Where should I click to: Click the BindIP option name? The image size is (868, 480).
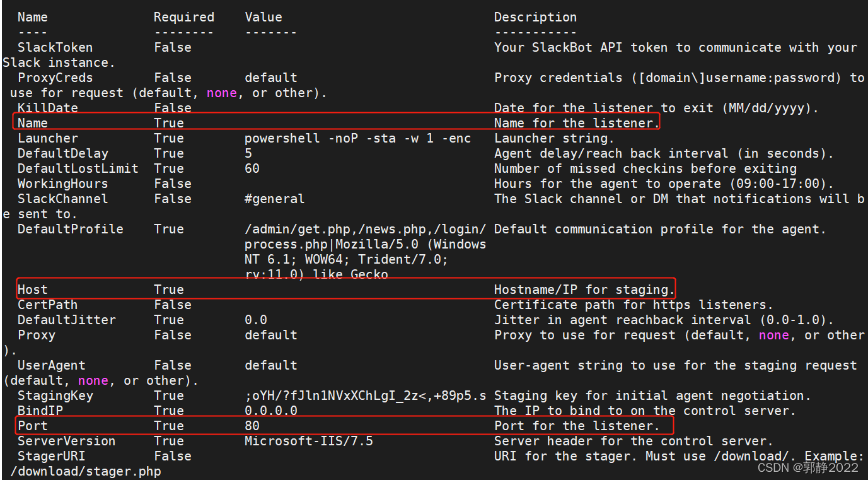coord(40,411)
